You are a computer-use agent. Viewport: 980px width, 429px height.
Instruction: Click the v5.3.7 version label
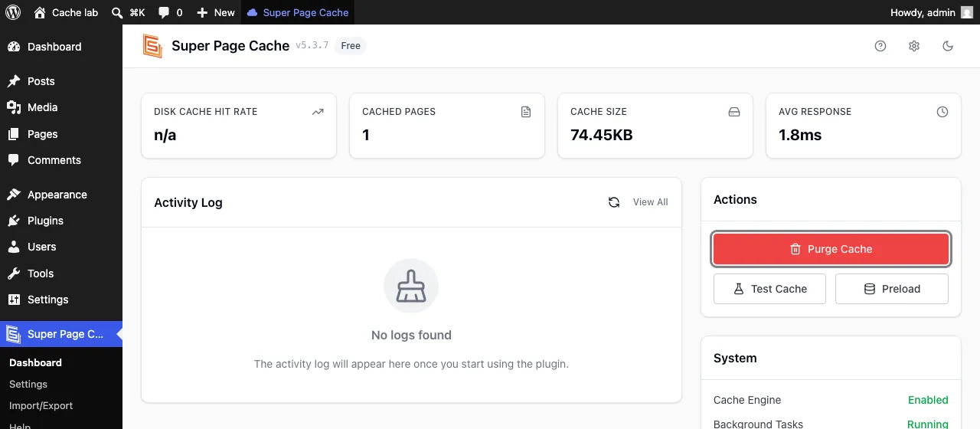(312, 45)
